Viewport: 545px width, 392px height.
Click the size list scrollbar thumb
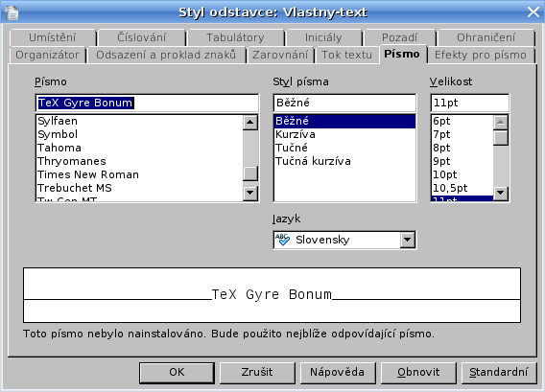pos(501,137)
